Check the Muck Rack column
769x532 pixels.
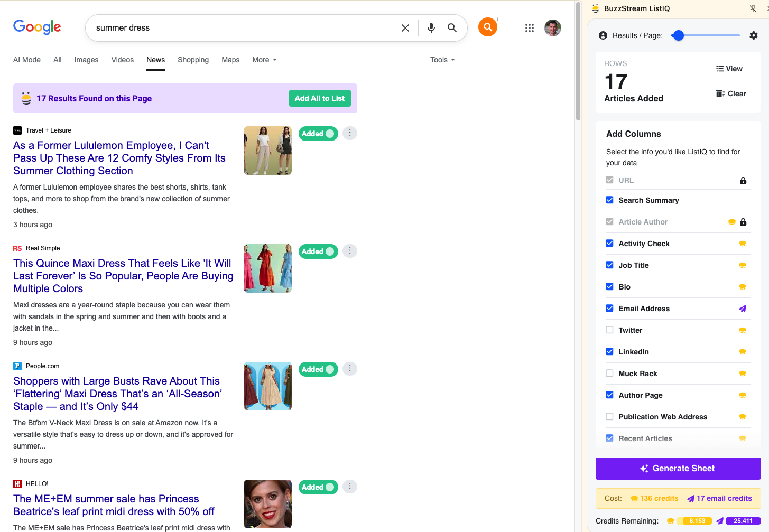pyautogui.click(x=609, y=374)
